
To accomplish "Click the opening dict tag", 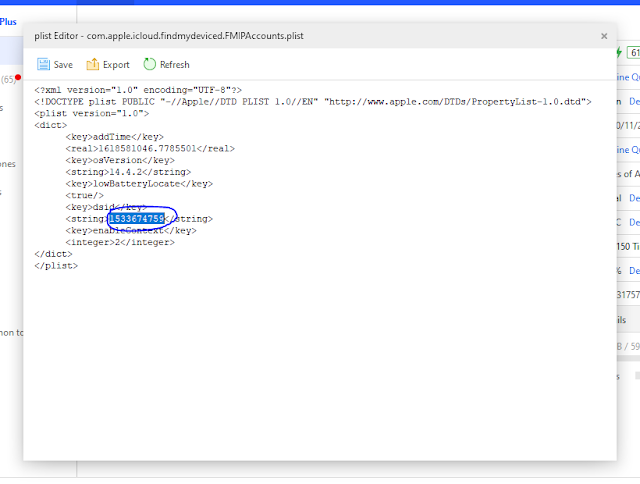I will (51, 125).
